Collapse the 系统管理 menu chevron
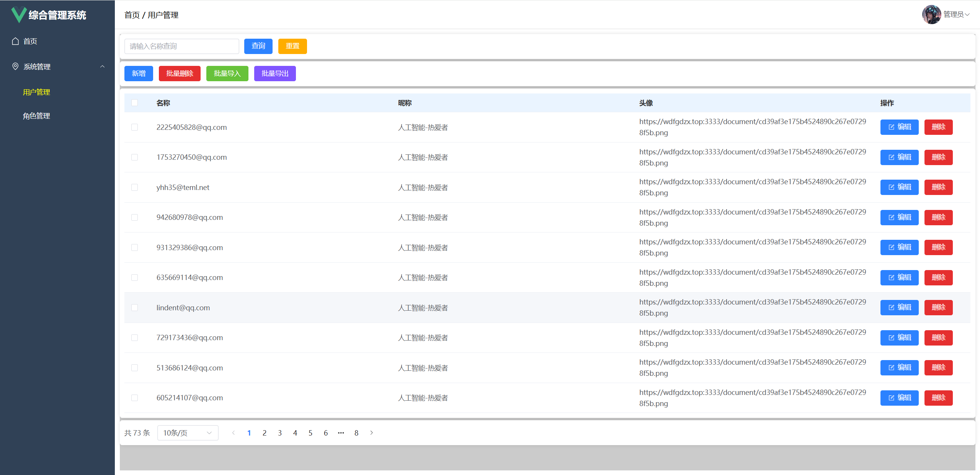980x475 pixels. pyautogui.click(x=102, y=67)
